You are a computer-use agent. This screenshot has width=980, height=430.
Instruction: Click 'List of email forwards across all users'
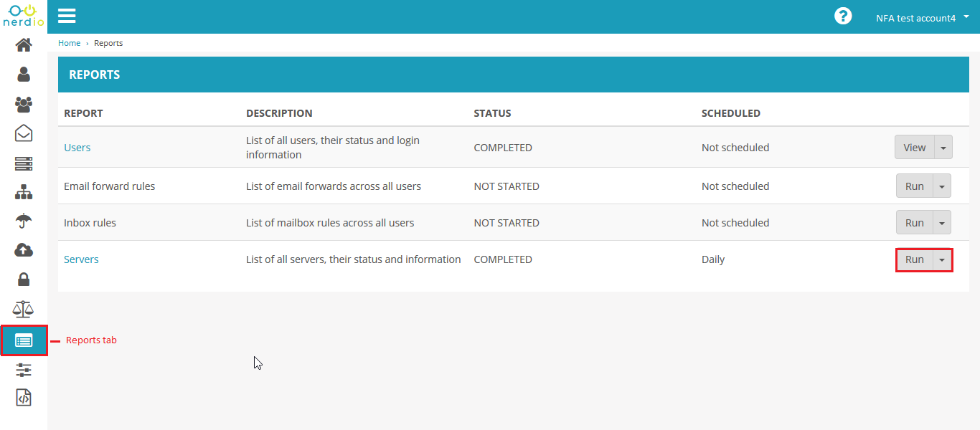pos(334,186)
